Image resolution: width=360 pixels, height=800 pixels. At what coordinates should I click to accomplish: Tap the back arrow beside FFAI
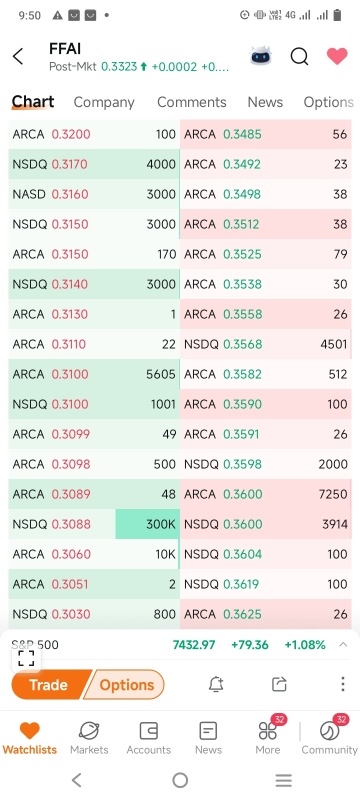(18, 56)
